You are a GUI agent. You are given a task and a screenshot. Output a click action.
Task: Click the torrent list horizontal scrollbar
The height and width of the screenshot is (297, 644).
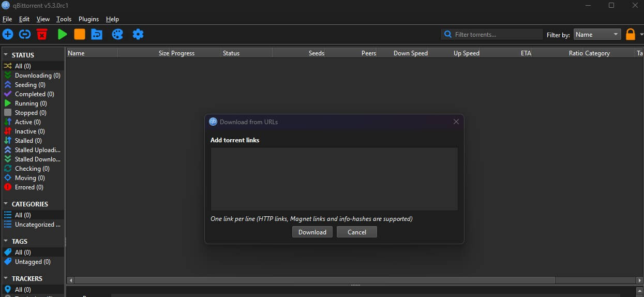[x=314, y=280]
